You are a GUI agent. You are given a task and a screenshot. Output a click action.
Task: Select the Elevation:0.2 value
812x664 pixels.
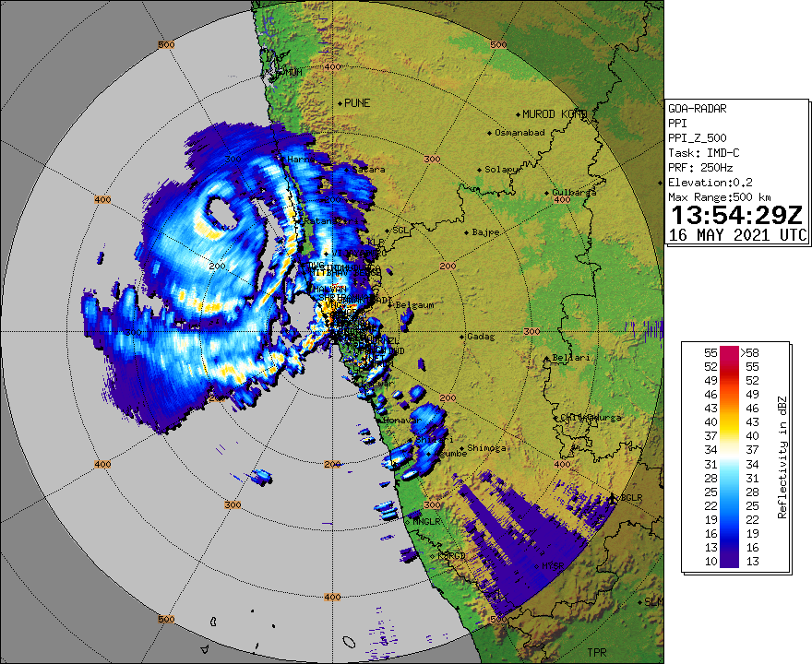tap(710, 183)
